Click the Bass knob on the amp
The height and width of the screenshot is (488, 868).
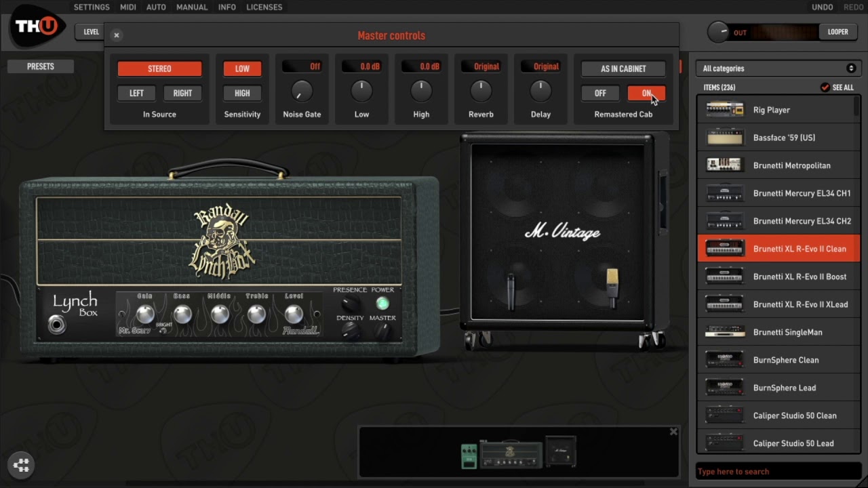[x=182, y=314]
